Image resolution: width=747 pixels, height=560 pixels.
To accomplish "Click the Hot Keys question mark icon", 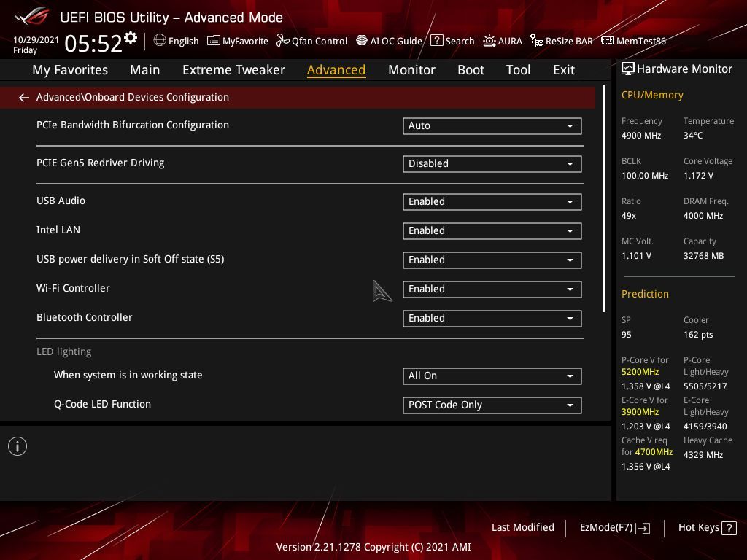I will point(729,528).
